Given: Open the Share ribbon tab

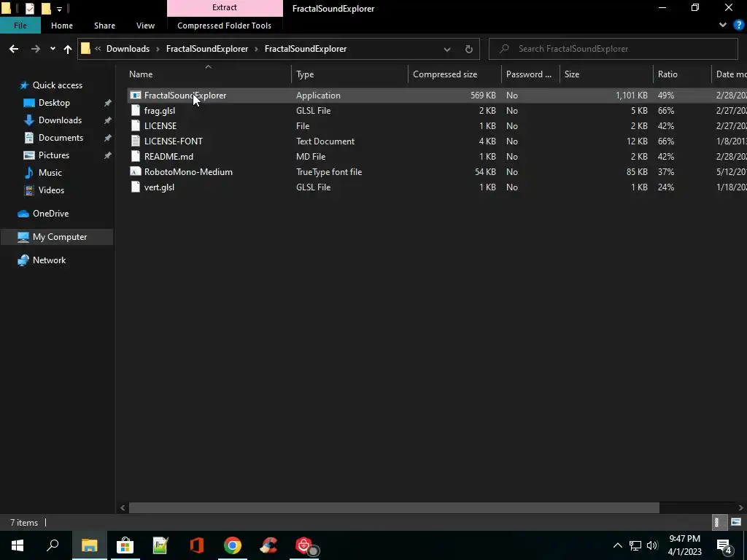Looking at the screenshot, I should pyautogui.click(x=104, y=26).
